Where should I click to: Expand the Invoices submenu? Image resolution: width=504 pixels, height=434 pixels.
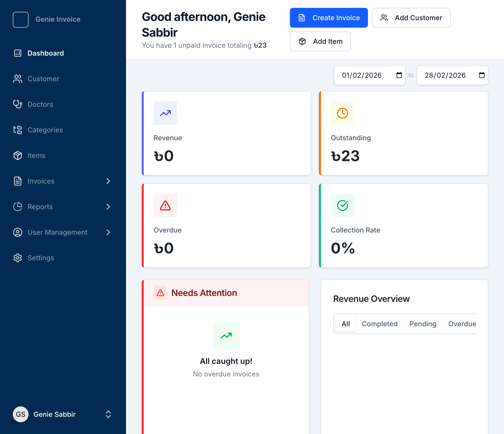[108, 181]
